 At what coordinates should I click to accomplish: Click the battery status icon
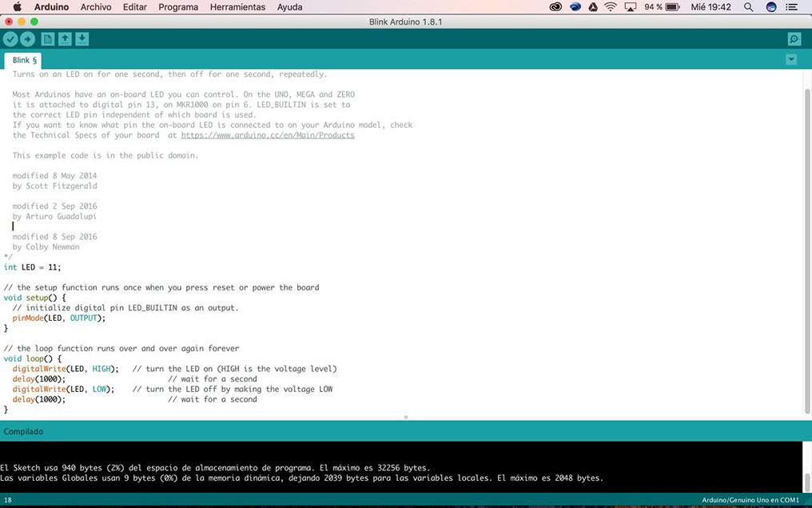click(x=672, y=6)
